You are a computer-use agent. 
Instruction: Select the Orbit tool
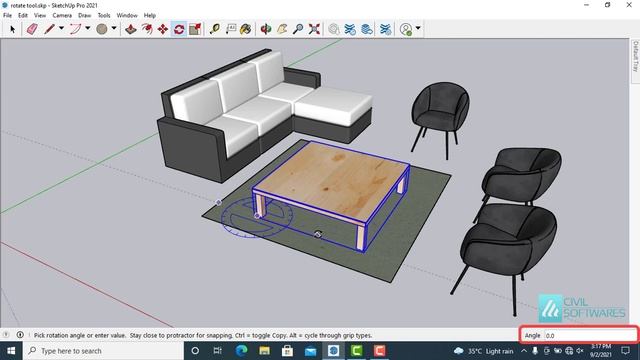tap(266, 29)
